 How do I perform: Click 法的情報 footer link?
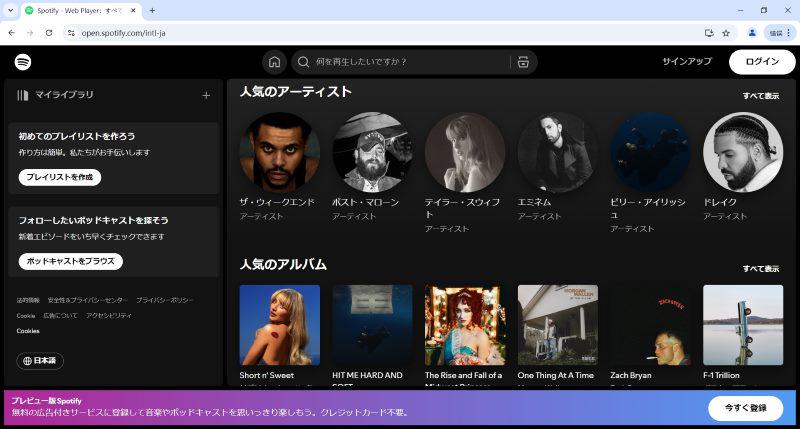(x=28, y=300)
